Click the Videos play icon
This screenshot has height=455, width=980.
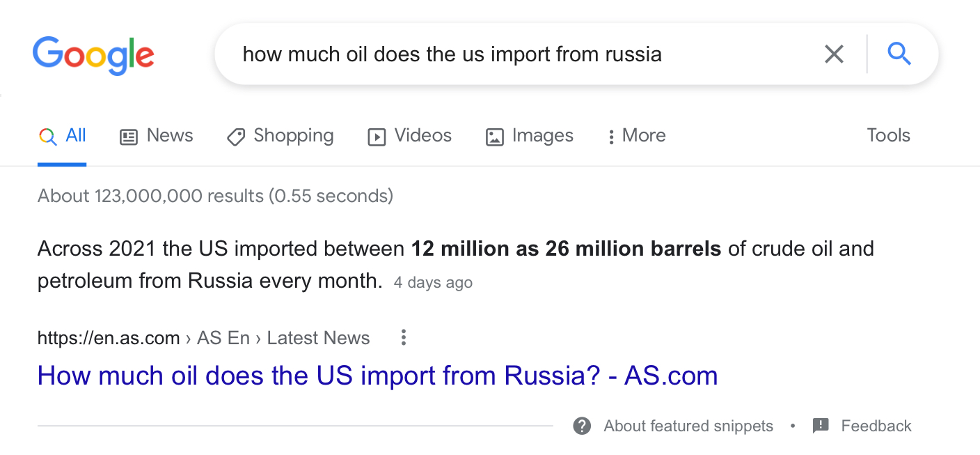(377, 137)
